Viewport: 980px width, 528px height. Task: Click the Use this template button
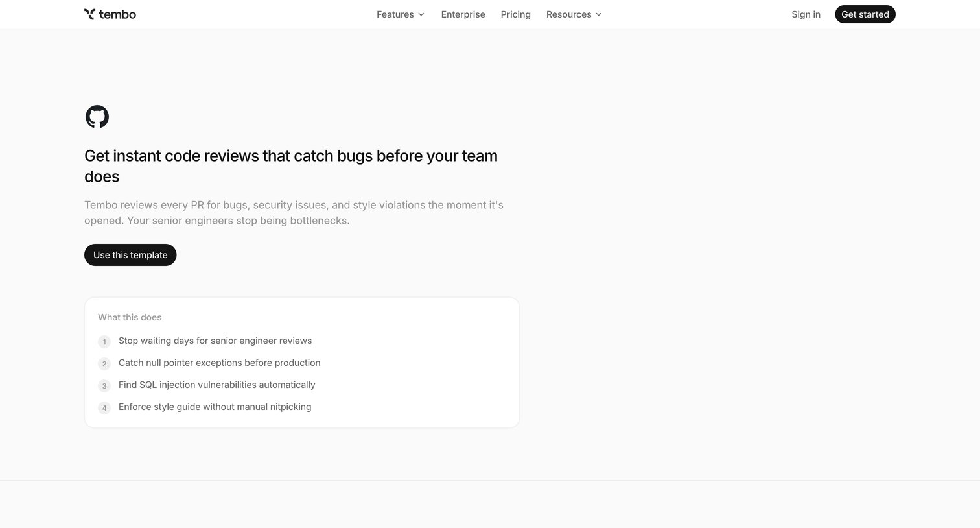click(x=130, y=255)
